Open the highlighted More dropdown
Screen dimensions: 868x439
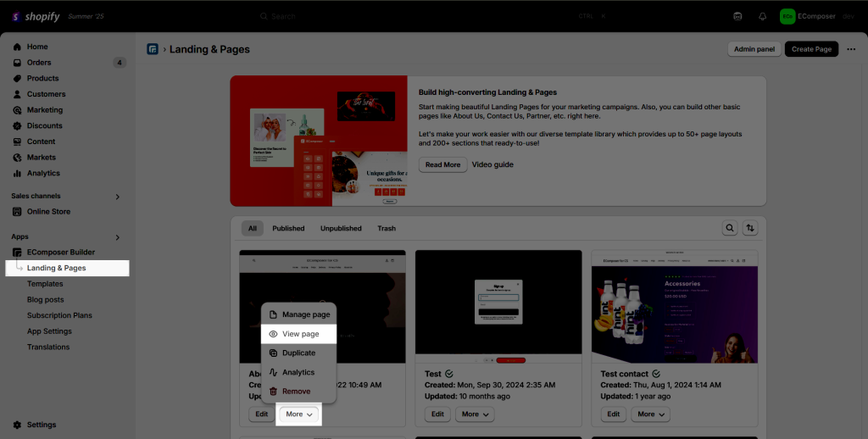click(x=299, y=414)
